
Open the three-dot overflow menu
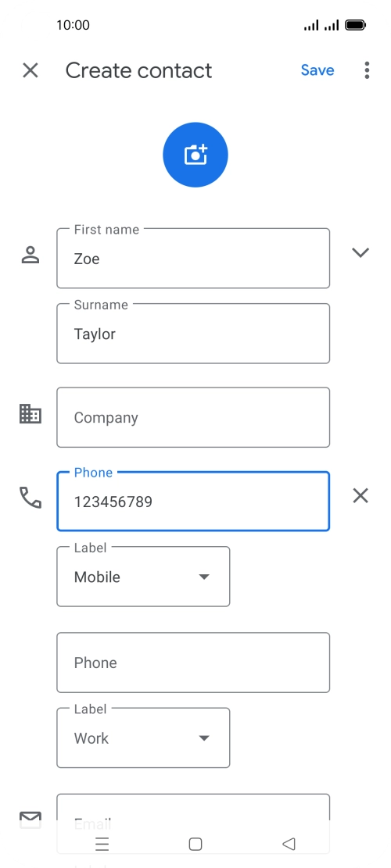pos(367,70)
